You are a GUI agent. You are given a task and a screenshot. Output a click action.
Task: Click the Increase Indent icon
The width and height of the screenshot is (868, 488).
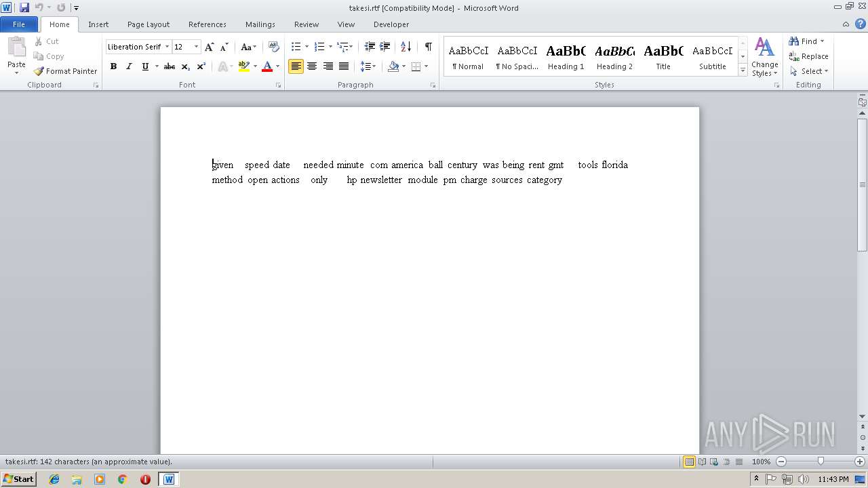[x=384, y=47]
